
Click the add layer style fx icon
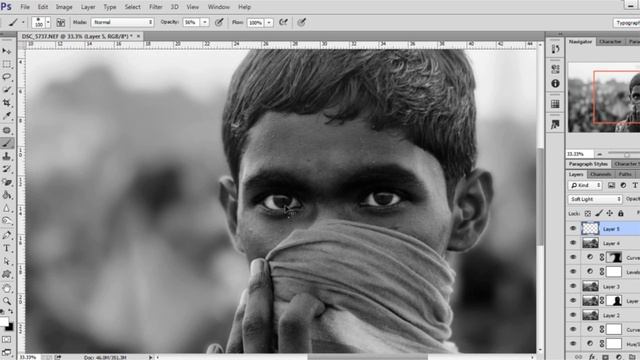click(592, 357)
